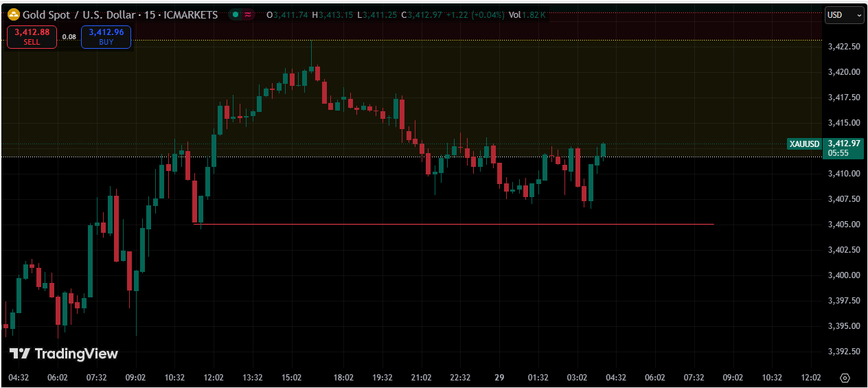Click the date label 29 on time axis

pos(499,378)
